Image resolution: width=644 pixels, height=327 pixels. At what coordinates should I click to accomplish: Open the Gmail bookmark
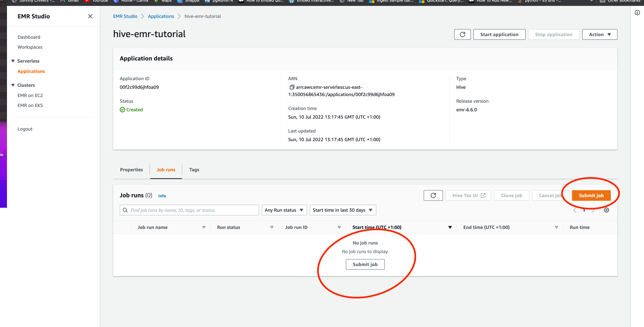tap(70, 1)
